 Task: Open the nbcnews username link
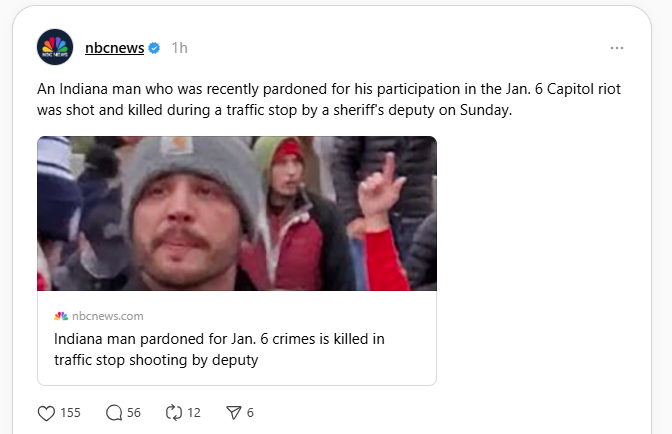pos(114,48)
